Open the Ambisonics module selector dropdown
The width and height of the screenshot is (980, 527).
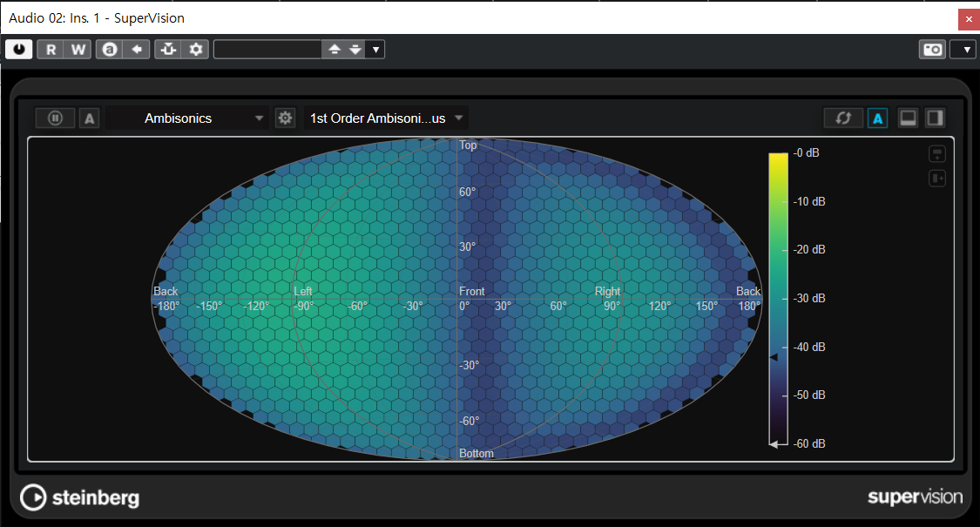click(188, 118)
